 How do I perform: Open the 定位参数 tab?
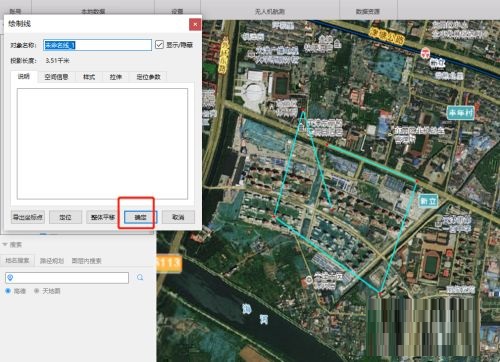point(148,77)
